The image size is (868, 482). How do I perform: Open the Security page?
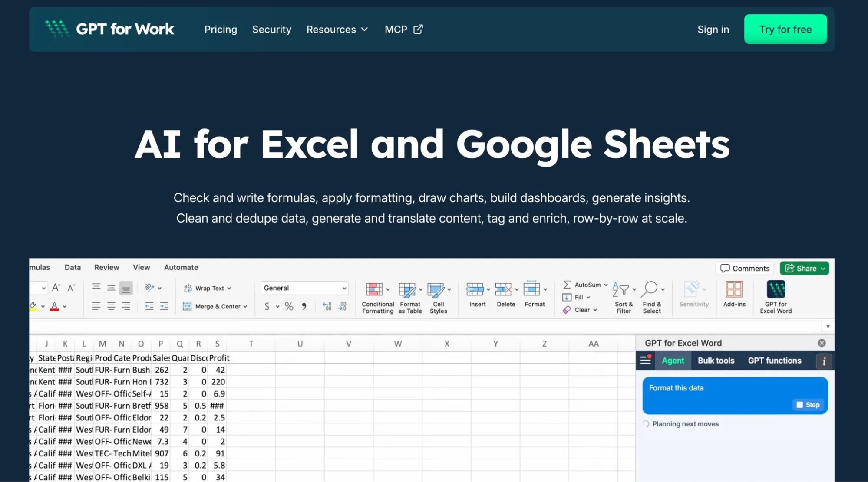(272, 30)
